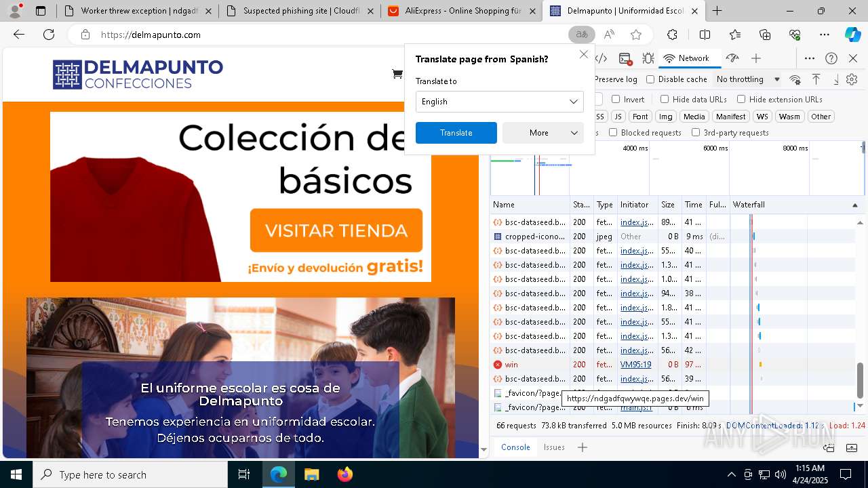Open File Explorer from taskbar

tap(311, 474)
